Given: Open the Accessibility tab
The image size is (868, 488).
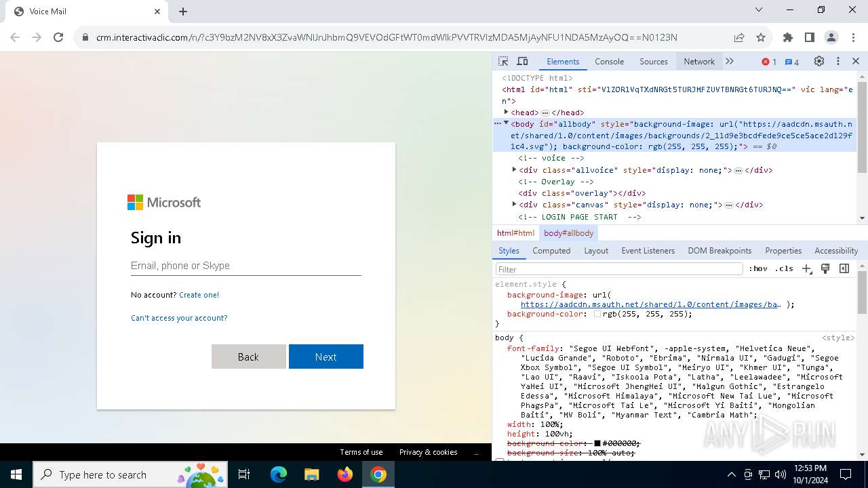Looking at the screenshot, I should [x=836, y=251].
